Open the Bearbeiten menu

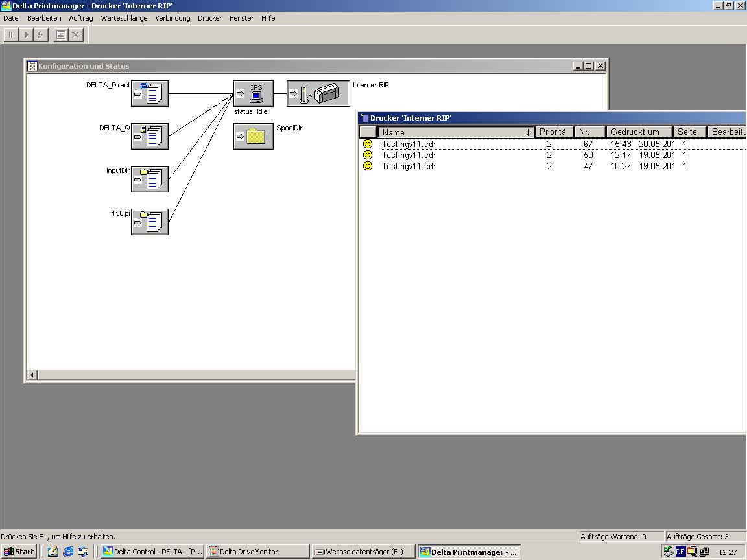[44, 18]
